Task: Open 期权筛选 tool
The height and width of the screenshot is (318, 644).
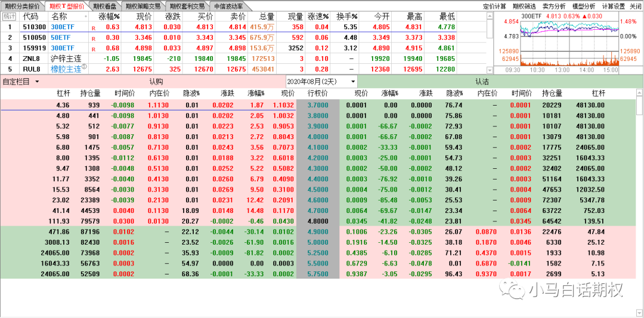Action: coord(524,6)
